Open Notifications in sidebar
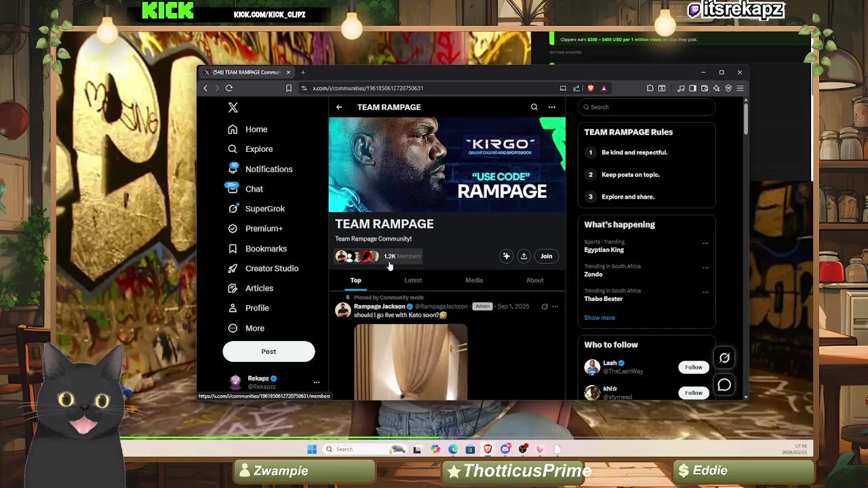The width and height of the screenshot is (868, 488). coord(260,169)
